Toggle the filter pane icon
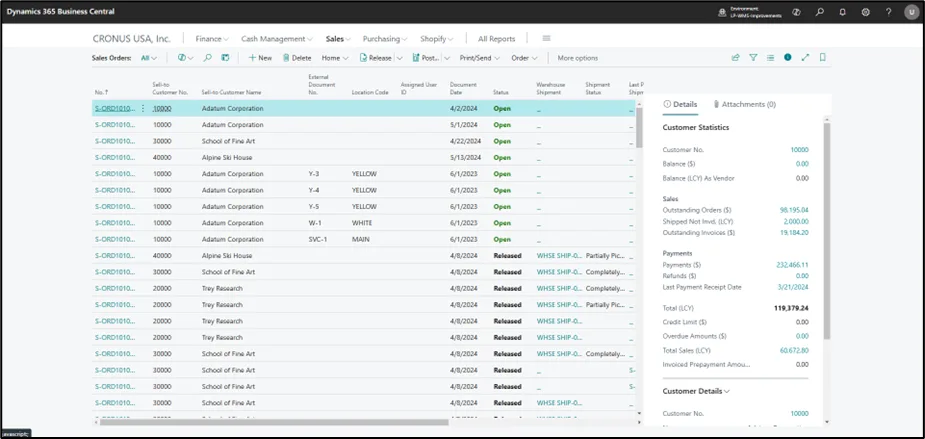The height and width of the screenshot is (439, 925). (753, 58)
